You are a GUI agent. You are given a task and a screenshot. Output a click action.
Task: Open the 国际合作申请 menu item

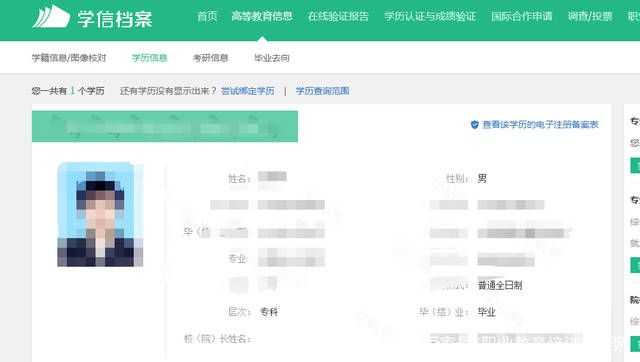click(522, 16)
